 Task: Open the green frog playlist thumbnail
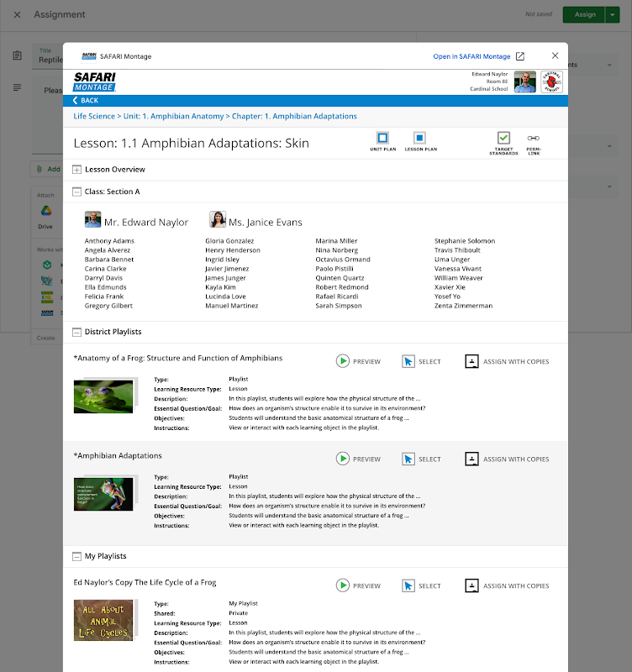pyautogui.click(x=105, y=396)
